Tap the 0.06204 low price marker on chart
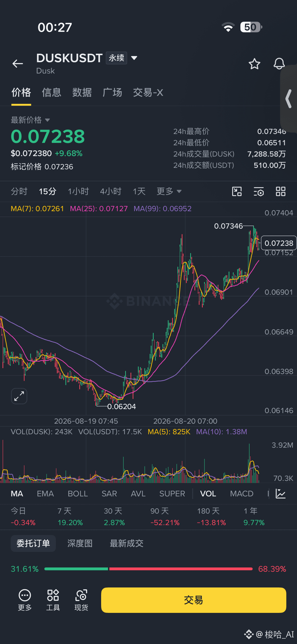This screenshot has height=644, width=297. tap(122, 407)
